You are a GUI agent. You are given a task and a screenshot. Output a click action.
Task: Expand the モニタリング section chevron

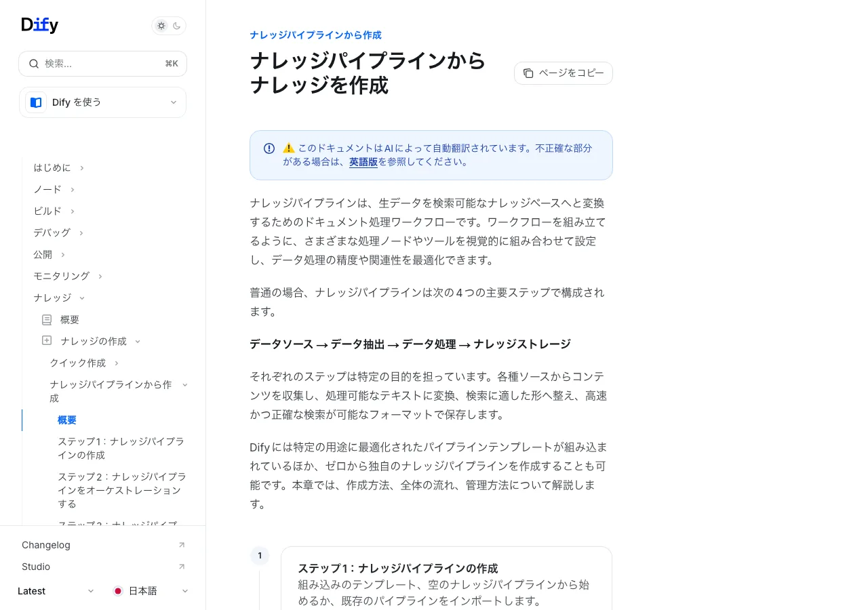(100, 276)
